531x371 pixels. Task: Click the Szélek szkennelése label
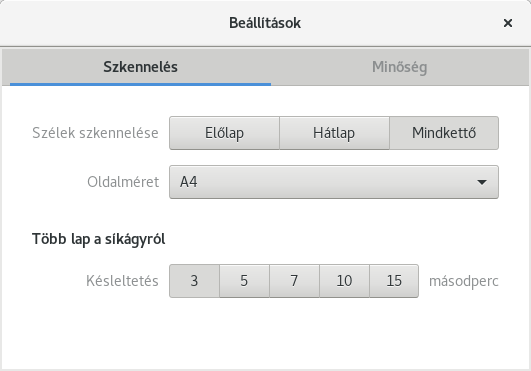95,133
